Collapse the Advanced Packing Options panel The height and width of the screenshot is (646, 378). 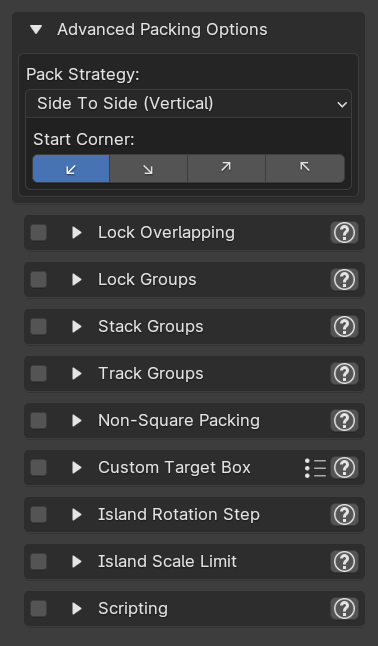(36, 30)
